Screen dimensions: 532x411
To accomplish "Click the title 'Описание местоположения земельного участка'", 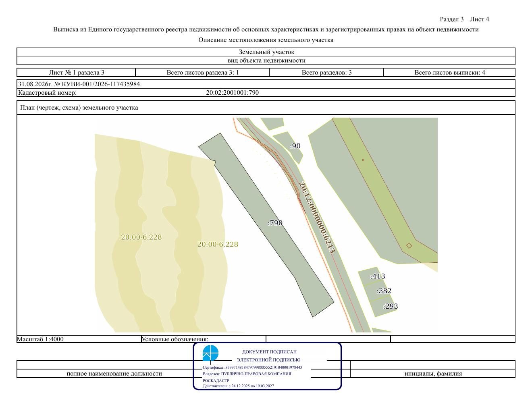I will coord(266,40).
